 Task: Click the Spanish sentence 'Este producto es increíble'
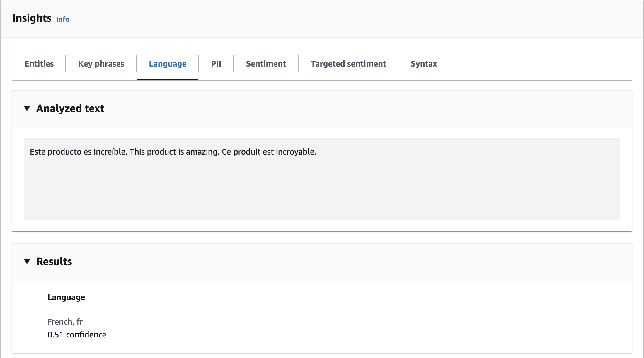click(78, 152)
